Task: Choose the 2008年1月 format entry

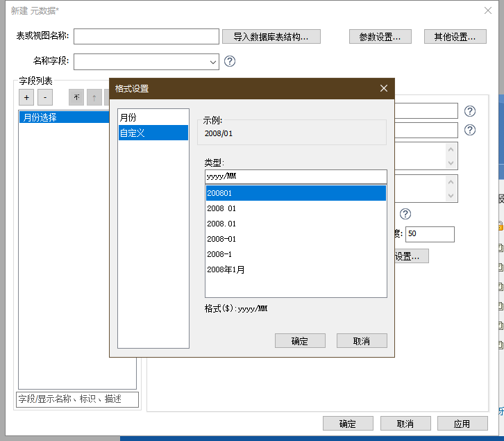Action: click(x=295, y=269)
